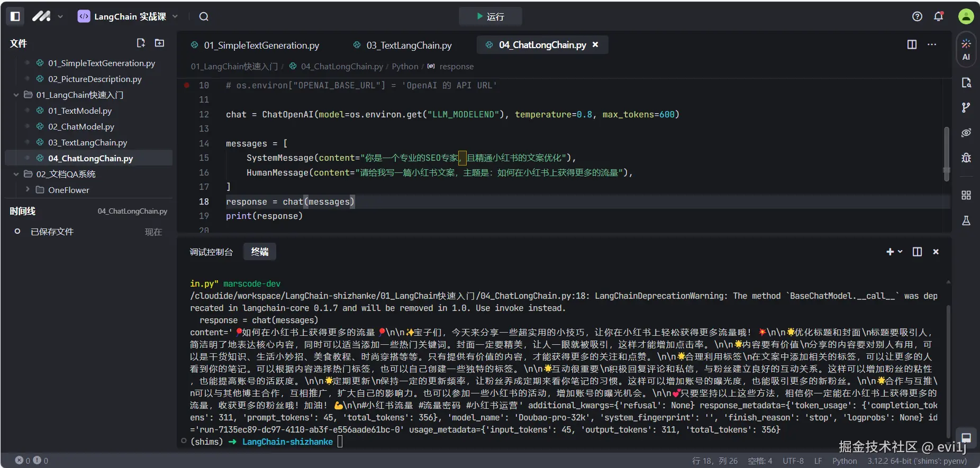
Task: Select interpreter 3.12.2 64-bit
Action: pyautogui.click(x=917, y=461)
